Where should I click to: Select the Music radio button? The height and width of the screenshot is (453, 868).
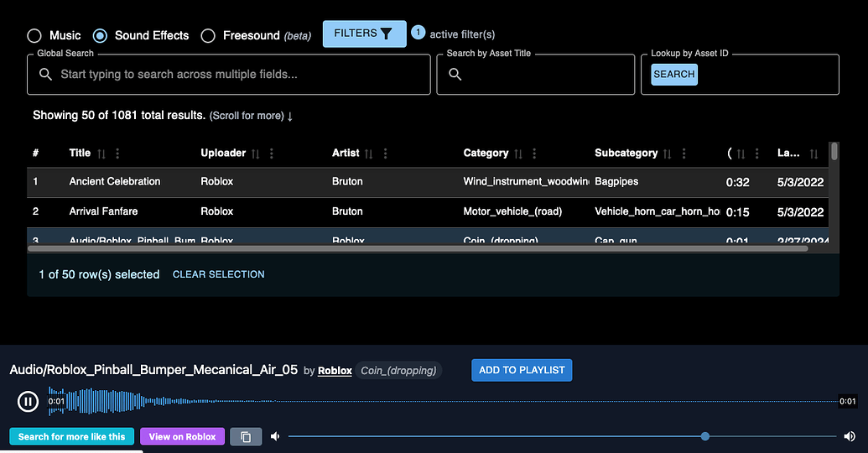click(34, 36)
